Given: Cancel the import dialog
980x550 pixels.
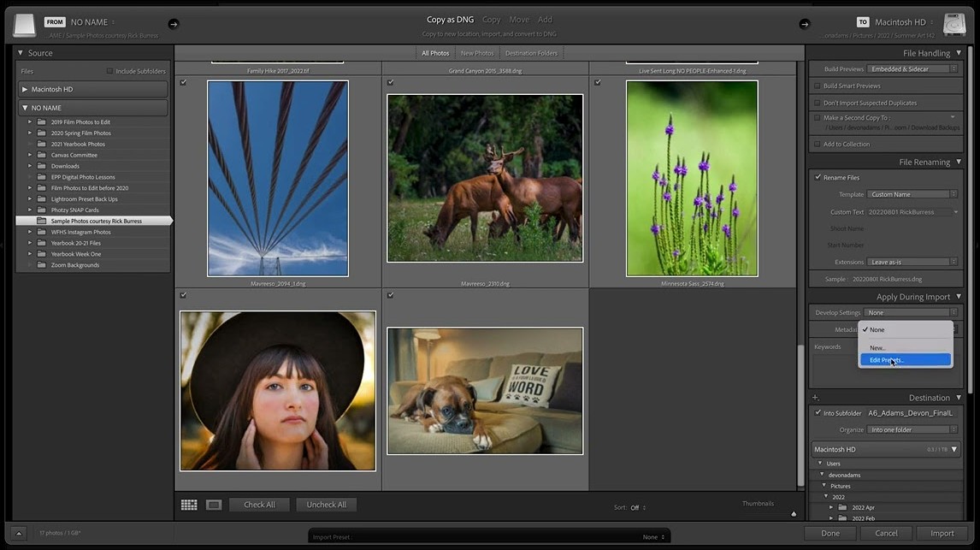Looking at the screenshot, I should coord(886,533).
